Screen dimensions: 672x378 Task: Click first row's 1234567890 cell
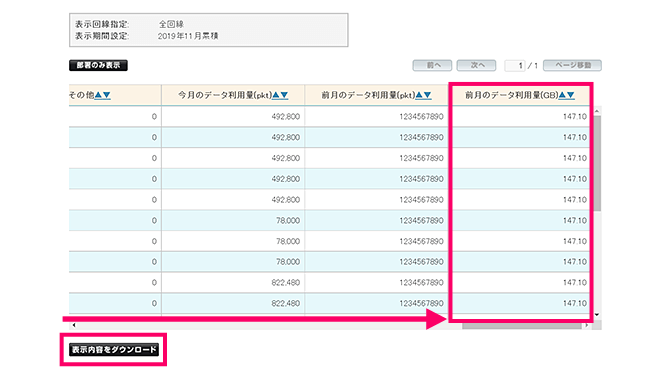click(x=376, y=117)
